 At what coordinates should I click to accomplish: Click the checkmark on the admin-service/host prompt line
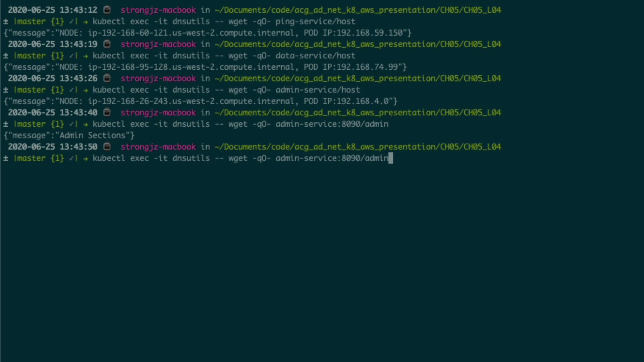[71, 90]
